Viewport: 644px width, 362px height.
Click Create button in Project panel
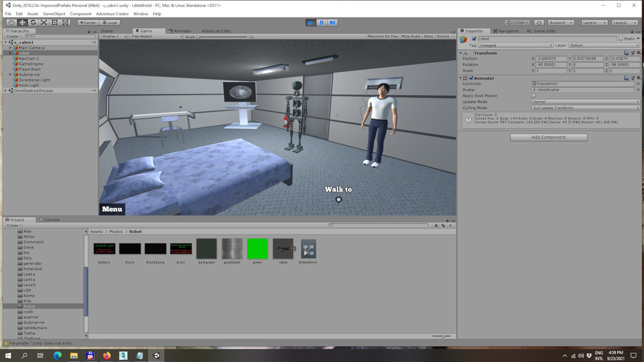14,226
